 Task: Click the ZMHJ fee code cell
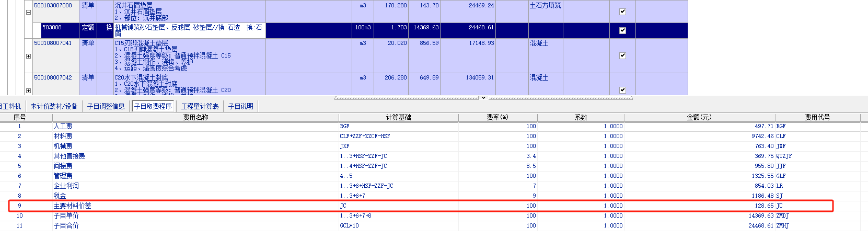tap(818, 225)
